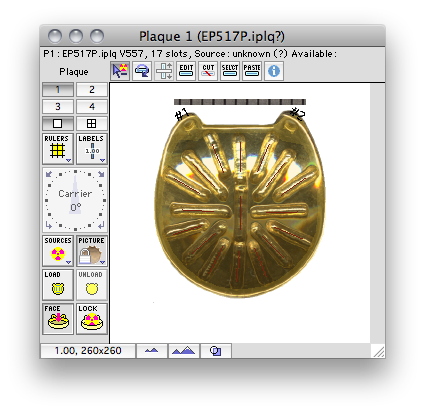Click the SELCT toolbar button
Screen dimensions: 425x413
coord(230,71)
